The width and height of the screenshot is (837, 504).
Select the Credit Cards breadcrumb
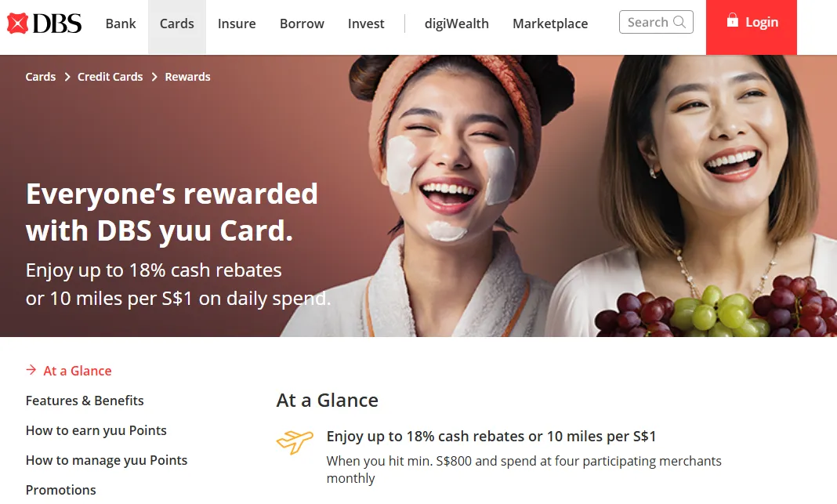coord(110,77)
